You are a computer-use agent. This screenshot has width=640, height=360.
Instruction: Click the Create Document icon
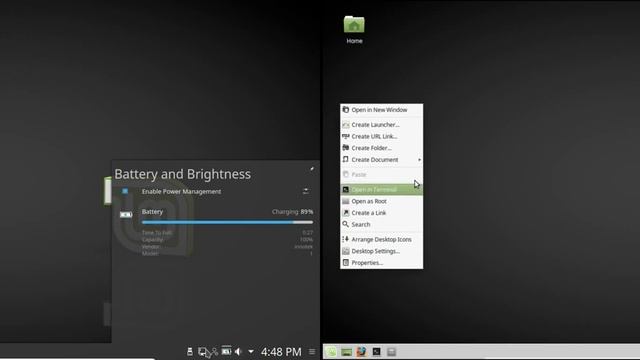346,160
